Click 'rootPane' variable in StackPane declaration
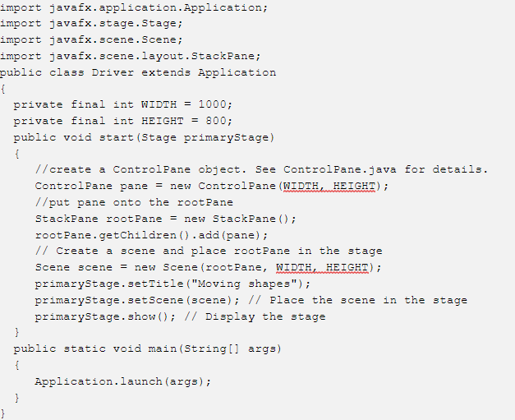 (x=134, y=219)
